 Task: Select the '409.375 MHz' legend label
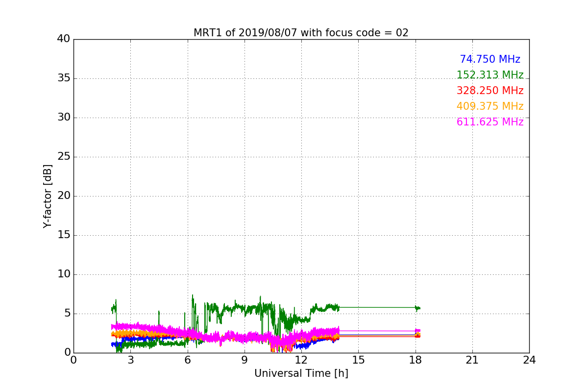(x=490, y=106)
